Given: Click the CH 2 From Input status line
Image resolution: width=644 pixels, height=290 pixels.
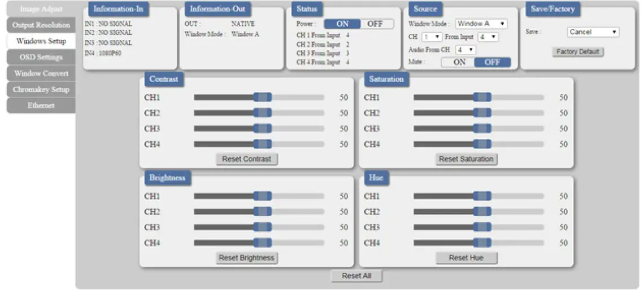Looking at the screenshot, I should [x=323, y=45].
